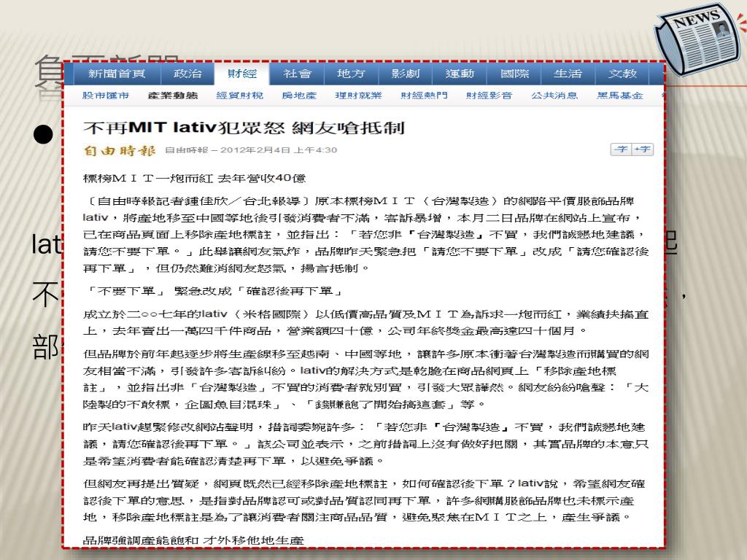Open the 財經影音 link

(489, 96)
